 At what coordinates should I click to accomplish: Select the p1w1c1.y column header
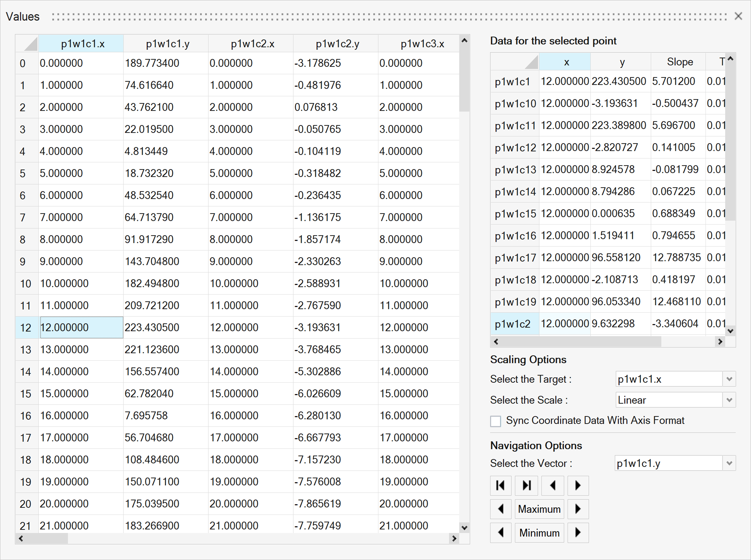(x=167, y=44)
